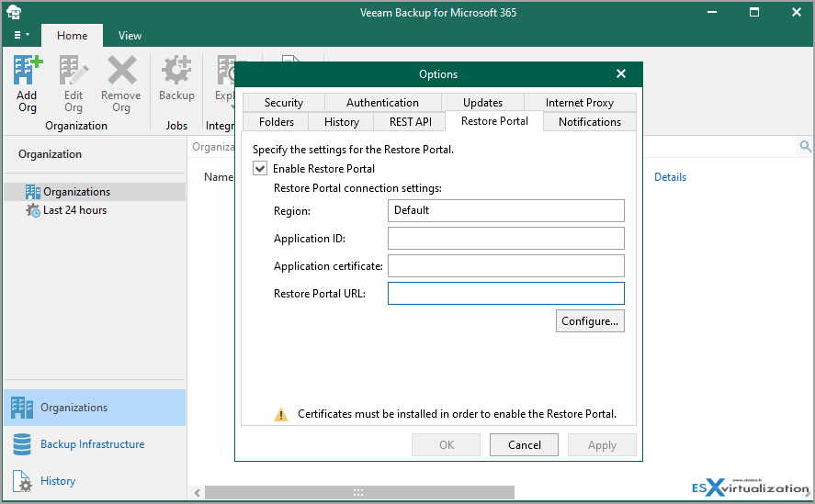Click the Details column header link
Viewport: 815px width, 504px height.
coord(670,177)
